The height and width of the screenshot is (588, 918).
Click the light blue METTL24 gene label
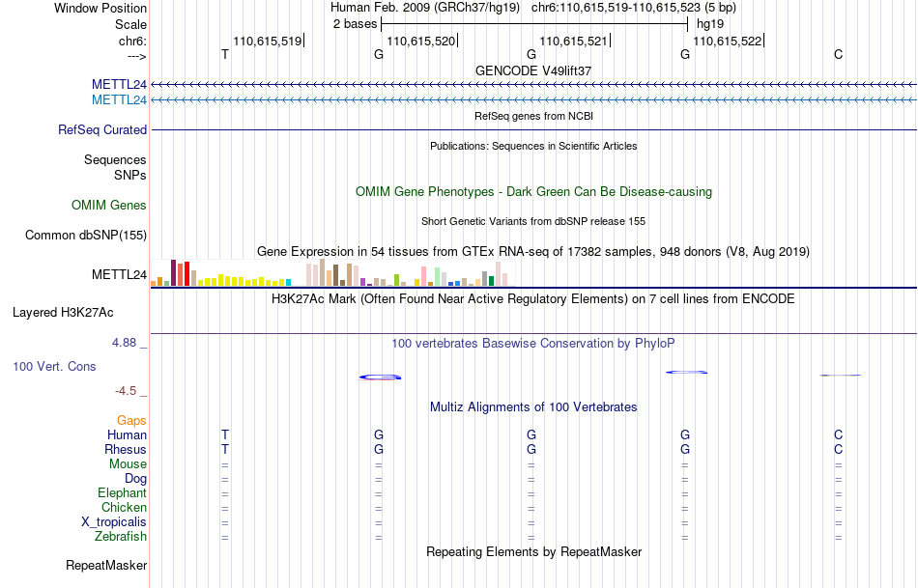[x=119, y=100]
